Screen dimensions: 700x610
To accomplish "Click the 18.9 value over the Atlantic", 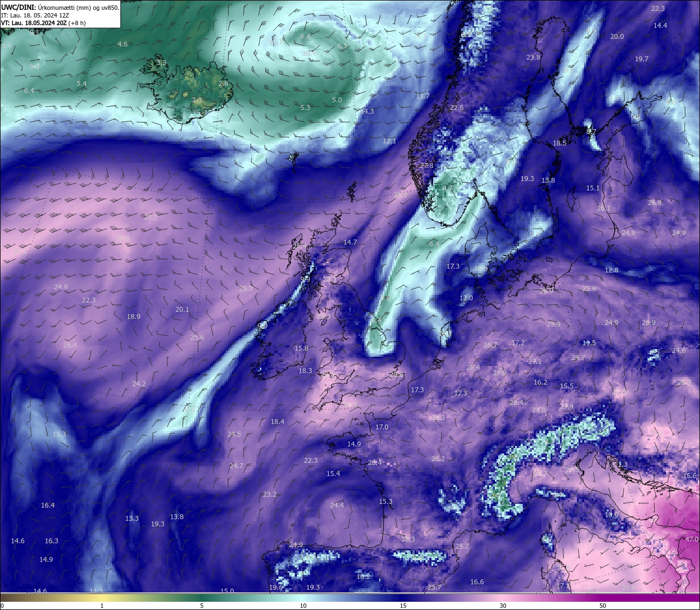I will click(133, 316).
